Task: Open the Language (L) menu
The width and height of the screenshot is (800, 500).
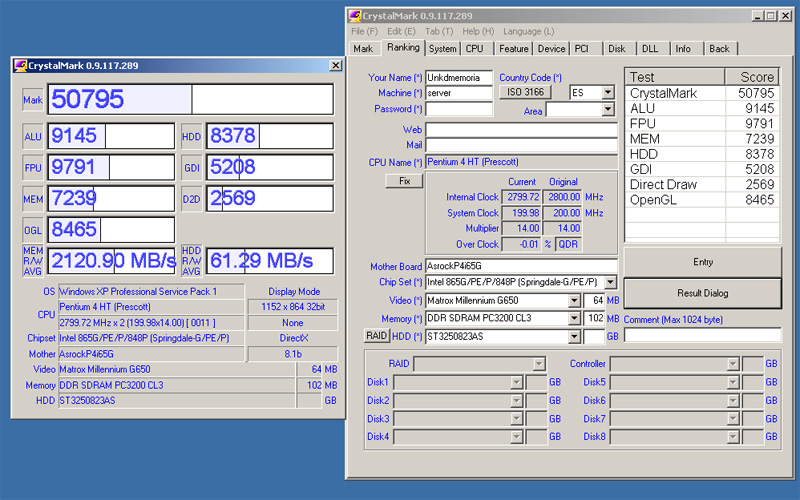Action: pyautogui.click(x=528, y=32)
